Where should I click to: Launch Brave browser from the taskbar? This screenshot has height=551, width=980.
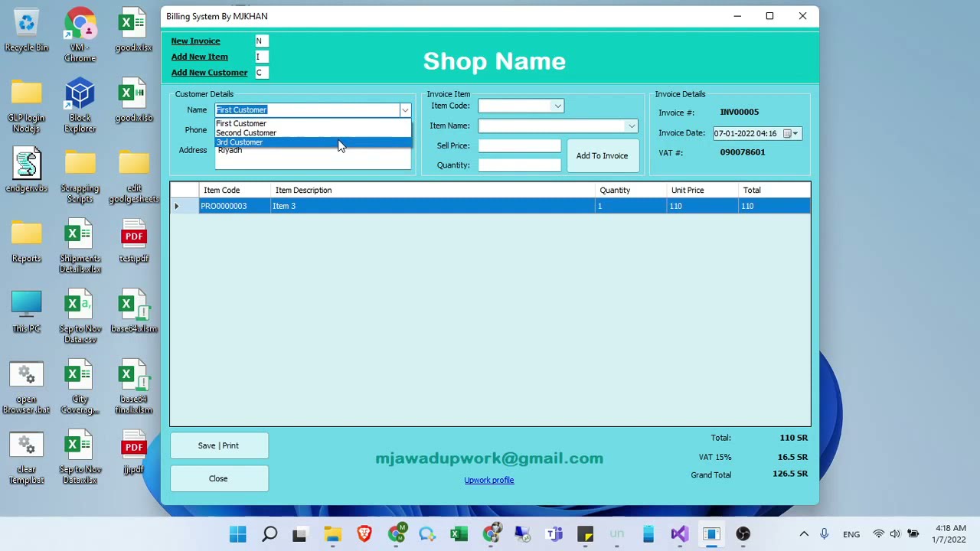click(x=364, y=534)
